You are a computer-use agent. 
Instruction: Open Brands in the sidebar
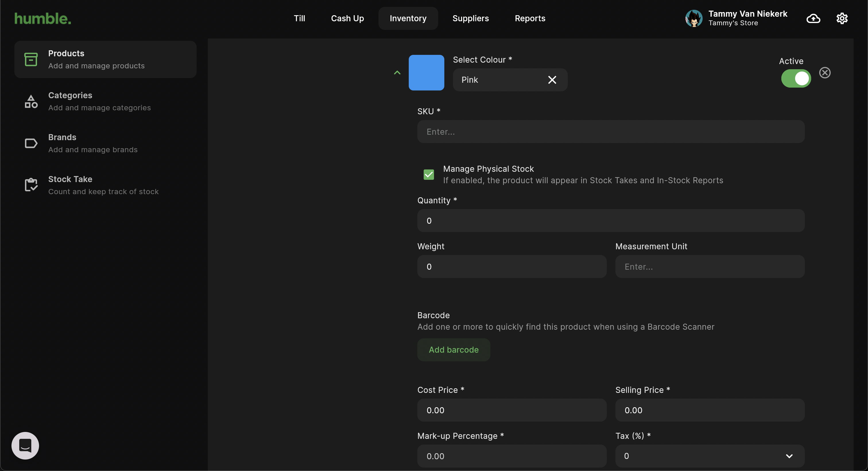(105, 143)
